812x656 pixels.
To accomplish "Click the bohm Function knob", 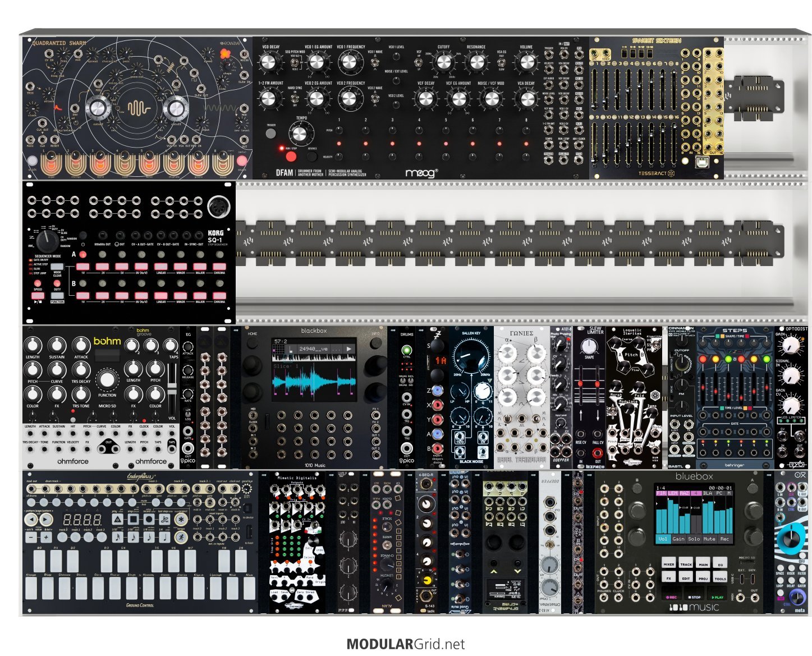I will [x=107, y=380].
